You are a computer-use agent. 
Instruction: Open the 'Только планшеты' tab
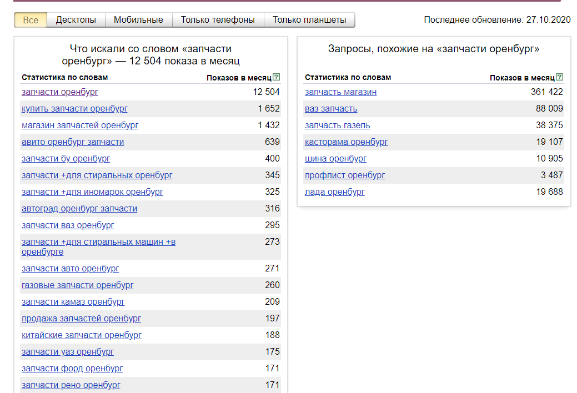click(x=309, y=20)
